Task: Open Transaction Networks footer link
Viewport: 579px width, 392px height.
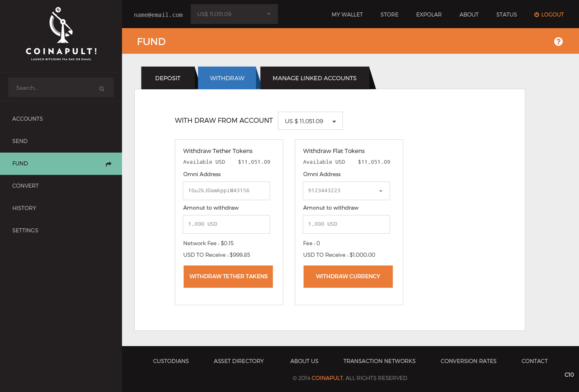Action: click(x=379, y=361)
